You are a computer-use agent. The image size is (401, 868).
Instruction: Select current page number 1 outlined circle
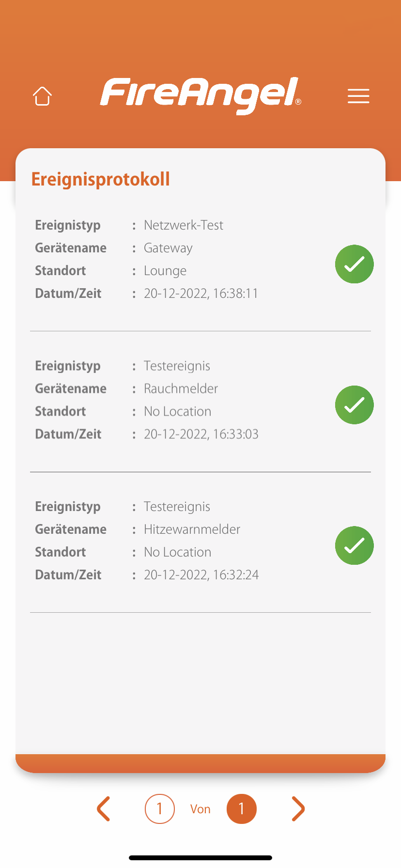pyautogui.click(x=160, y=808)
